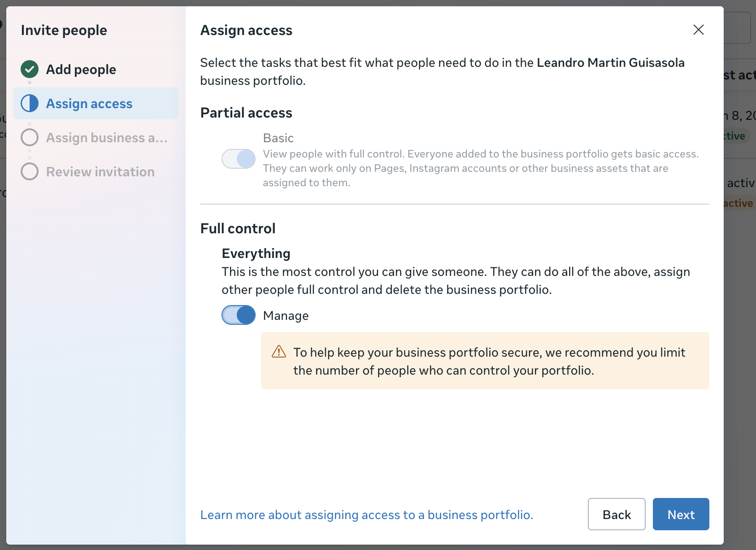Image resolution: width=756 pixels, height=550 pixels.
Task: Click the Everything heading under Full control
Action: (256, 253)
